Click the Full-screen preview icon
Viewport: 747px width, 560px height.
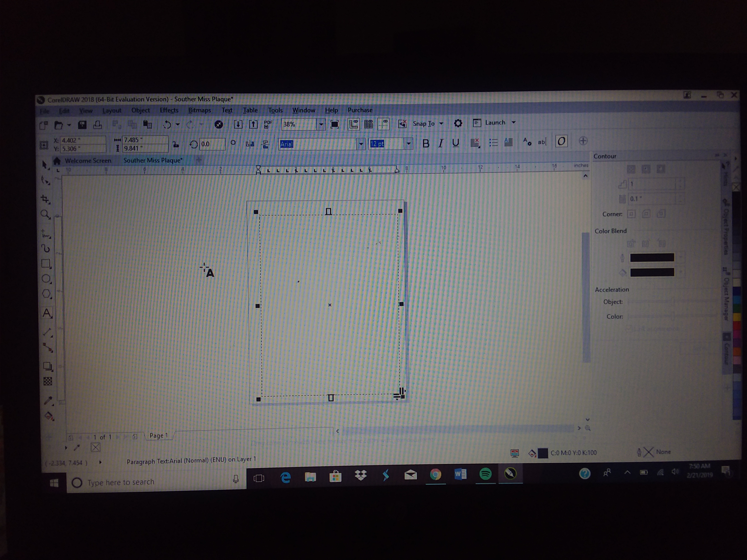pyautogui.click(x=334, y=124)
